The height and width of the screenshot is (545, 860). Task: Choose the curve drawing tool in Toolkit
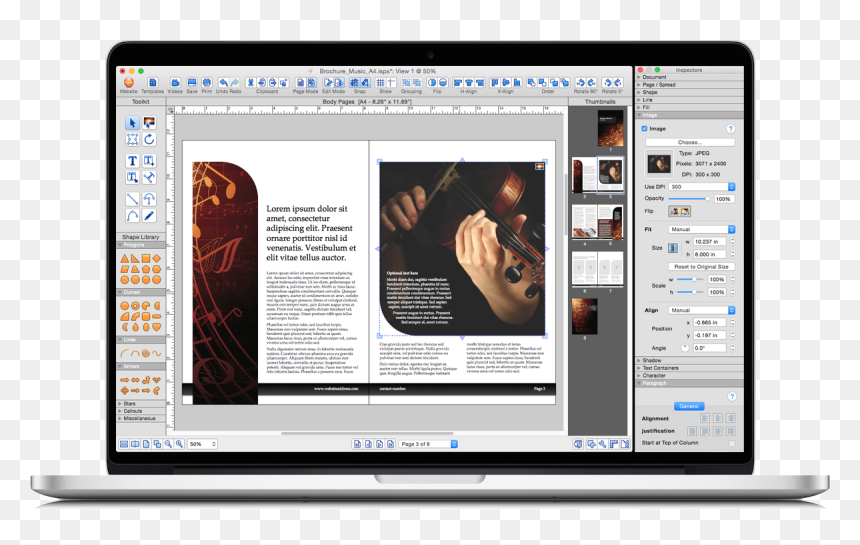point(132,216)
